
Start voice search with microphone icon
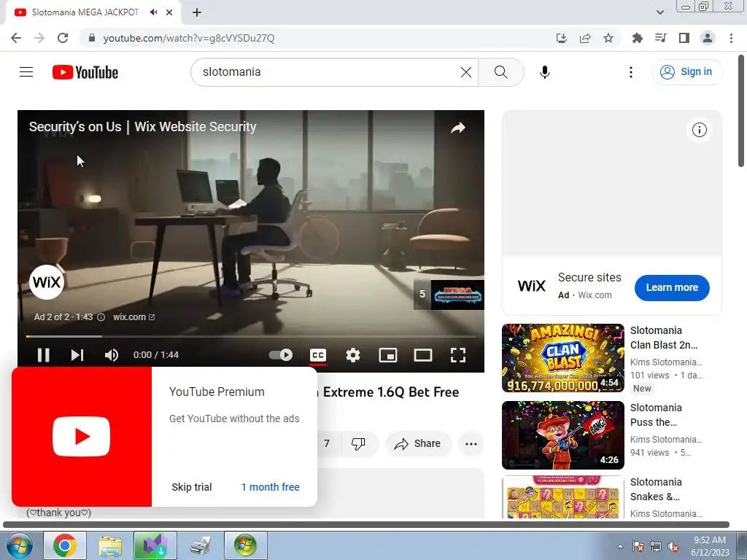click(x=544, y=72)
